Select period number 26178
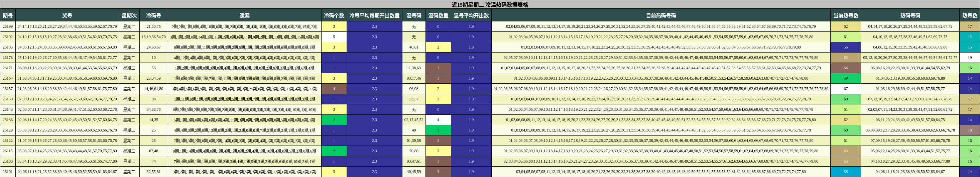Screen dimensions: 980x177 tap(8, 58)
